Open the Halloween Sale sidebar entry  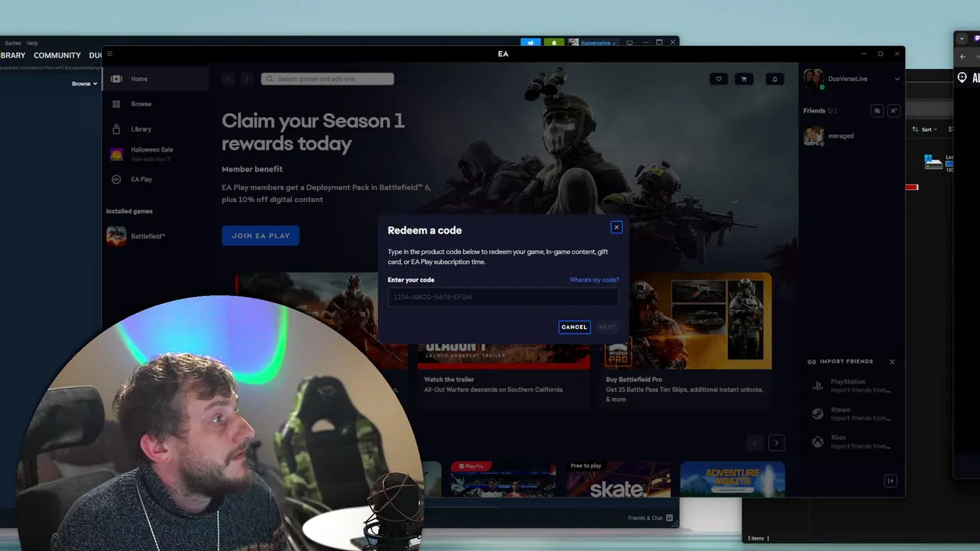tap(156, 154)
